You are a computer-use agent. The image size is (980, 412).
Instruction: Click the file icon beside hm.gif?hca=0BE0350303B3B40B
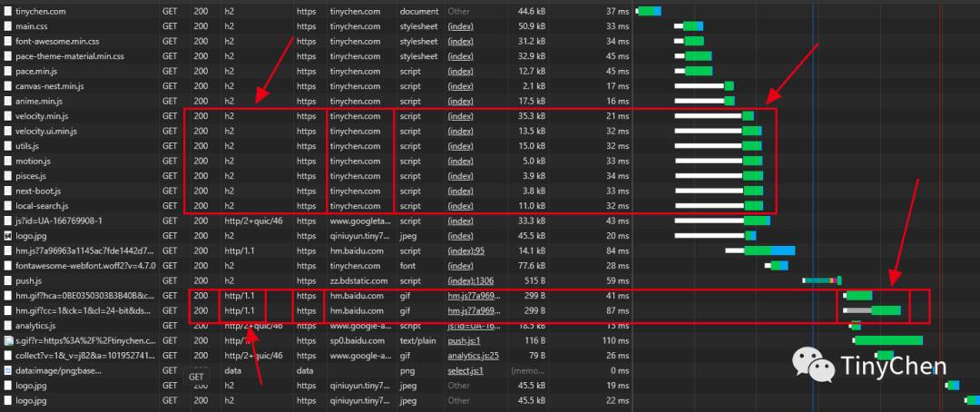coord(7,295)
